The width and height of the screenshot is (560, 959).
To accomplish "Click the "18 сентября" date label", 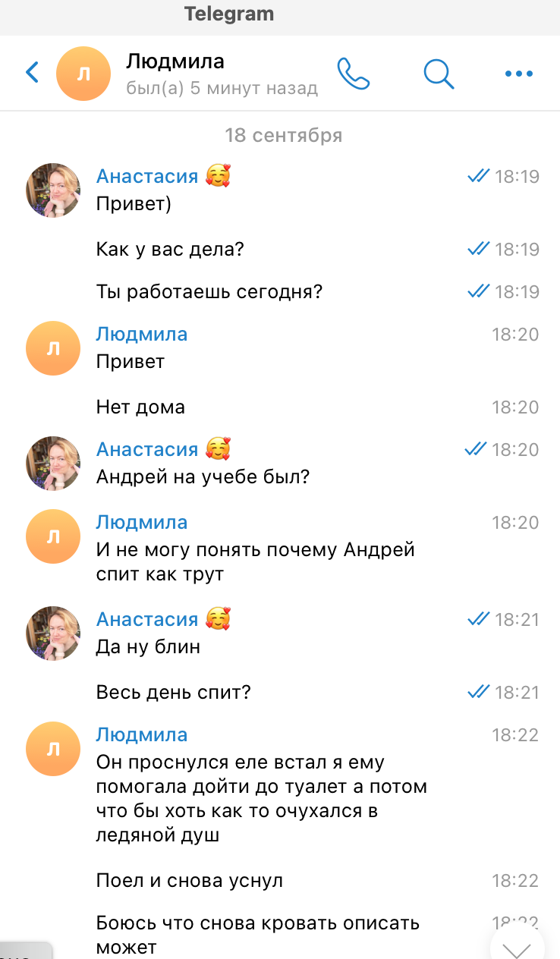I will pyautogui.click(x=283, y=136).
